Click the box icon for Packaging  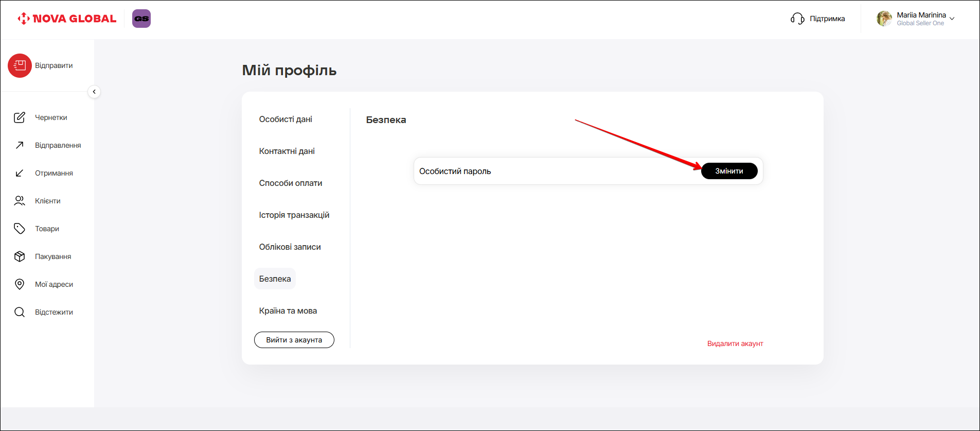tap(20, 256)
